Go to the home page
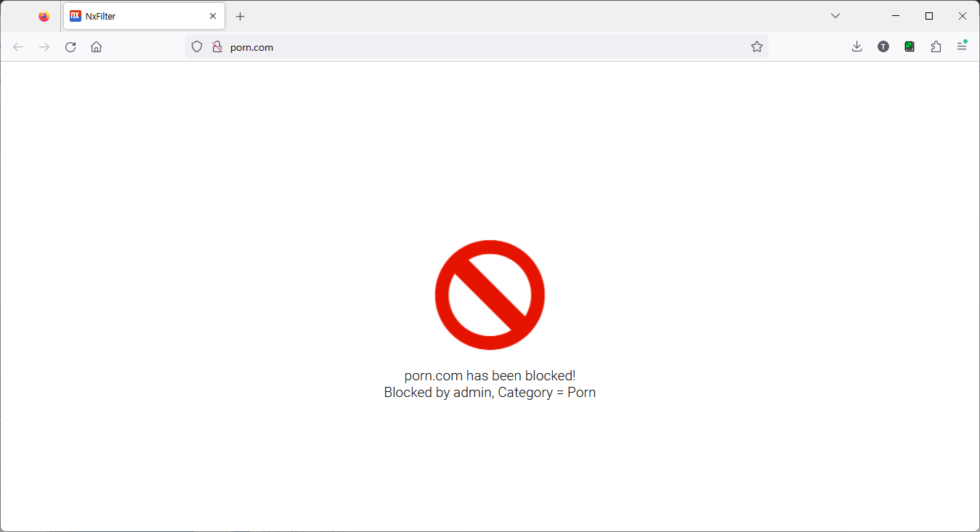The image size is (980, 532). pos(97,47)
